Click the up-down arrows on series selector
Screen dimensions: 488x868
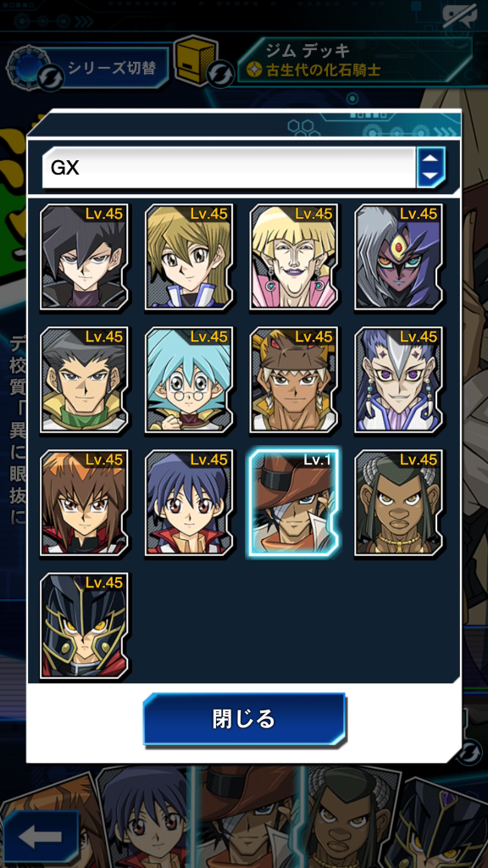(430, 168)
